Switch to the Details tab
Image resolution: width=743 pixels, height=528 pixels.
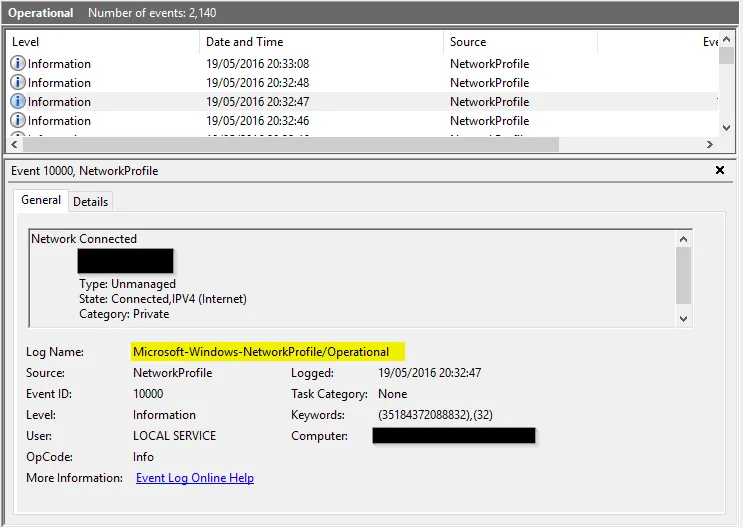pyautogui.click(x=91, y=202)
